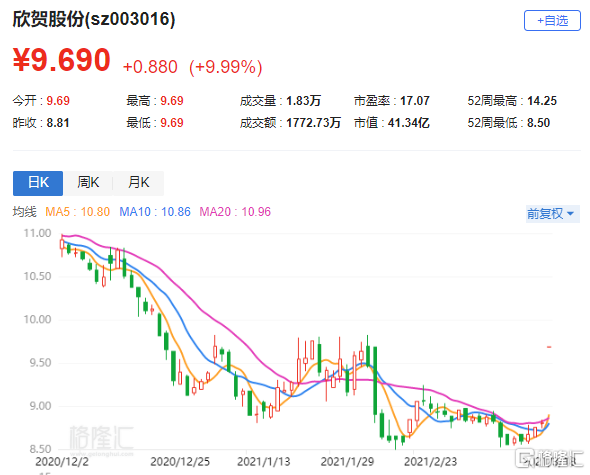
Task: Select the 2020/12/2 date axis label
Action: 62,462
